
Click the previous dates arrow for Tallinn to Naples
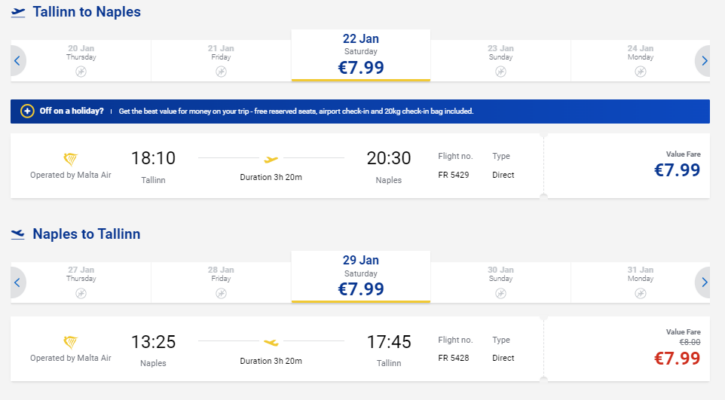click(18, 61)
